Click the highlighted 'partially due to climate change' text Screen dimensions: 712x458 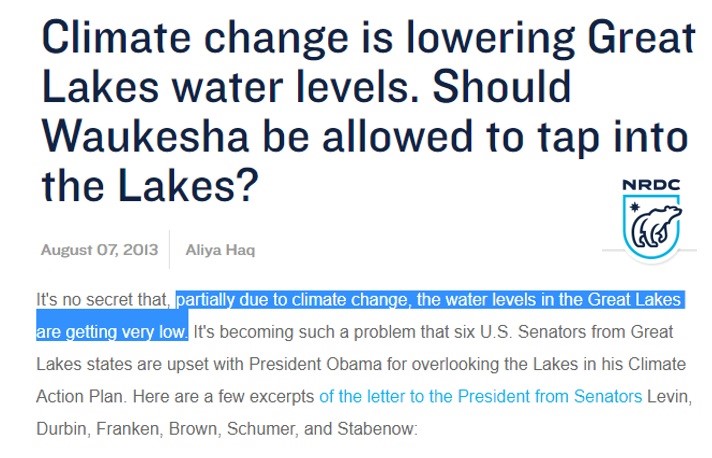[293, 300]
